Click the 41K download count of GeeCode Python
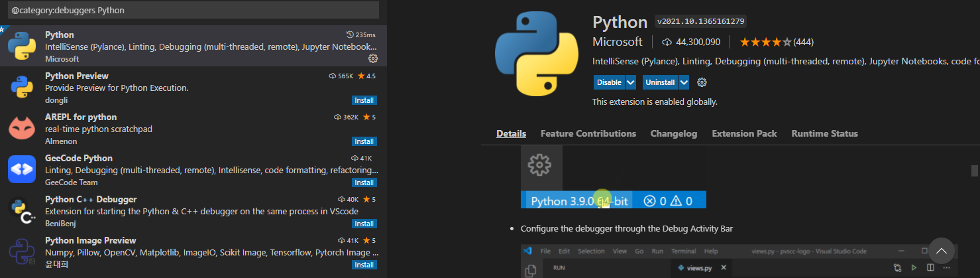This screenshot has width=980, height=278. click(x=362, y=159)
